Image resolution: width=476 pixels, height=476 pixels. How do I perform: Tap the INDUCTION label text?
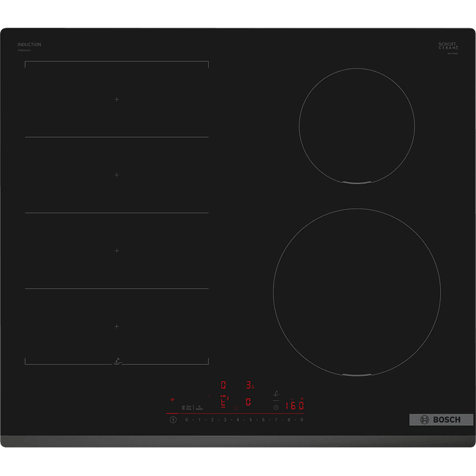coord(29,45)
